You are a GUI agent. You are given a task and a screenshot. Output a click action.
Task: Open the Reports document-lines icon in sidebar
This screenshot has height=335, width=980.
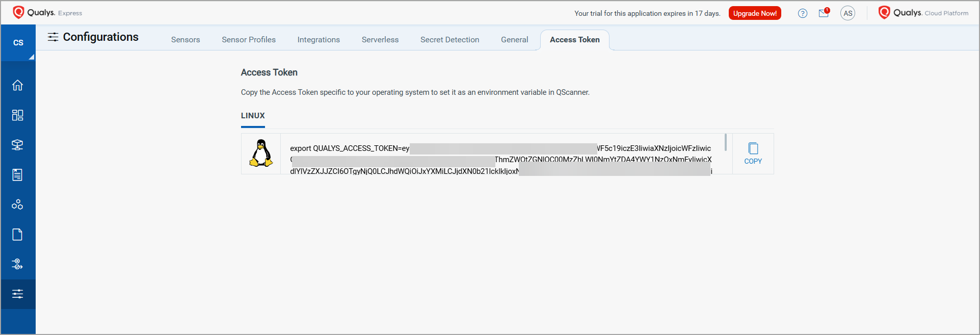coord(18,175)
